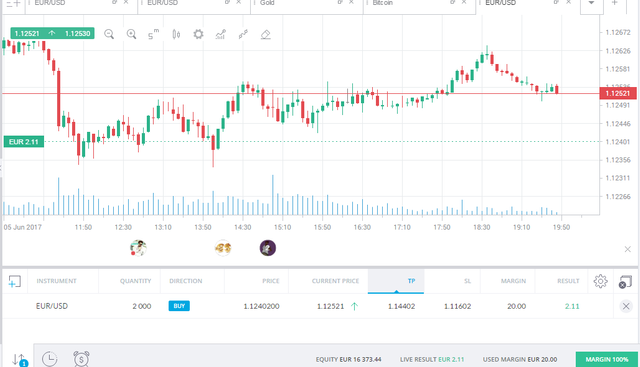Open the golden coins avatar below chart
Screen dimensions: 640x367
click(223, 248)
